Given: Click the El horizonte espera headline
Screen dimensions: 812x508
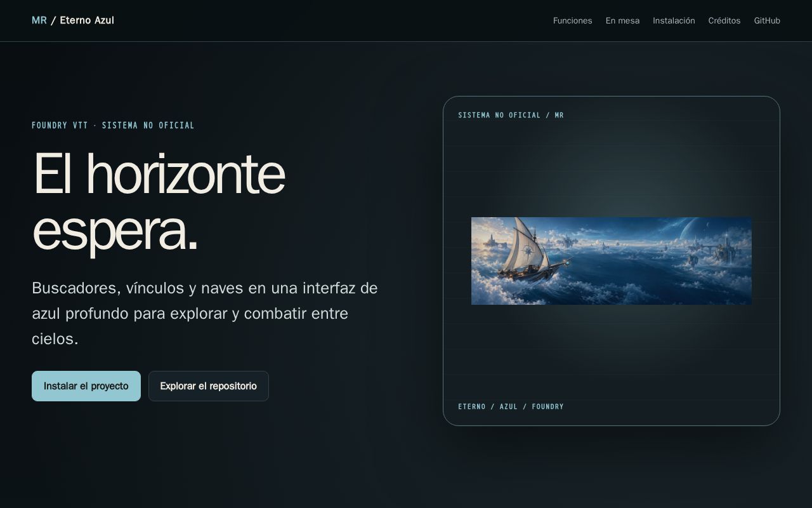Looking at the screenshot, I should click(x=159, y=203).
